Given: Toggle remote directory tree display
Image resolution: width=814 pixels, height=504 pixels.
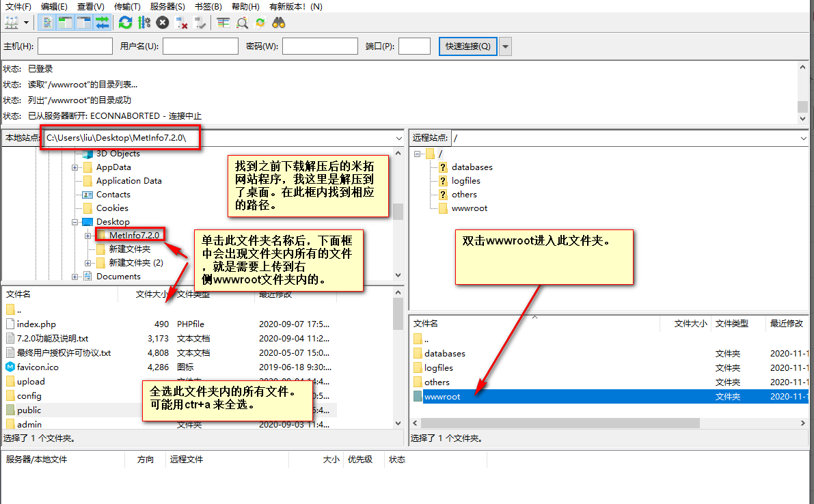Looking at the screenshot, I should 83,23.
